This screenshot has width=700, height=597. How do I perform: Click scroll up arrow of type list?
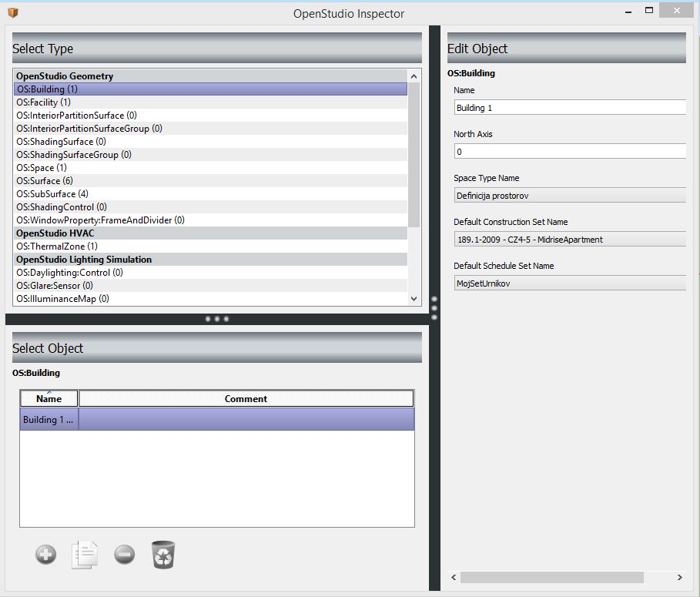point(414,76)
